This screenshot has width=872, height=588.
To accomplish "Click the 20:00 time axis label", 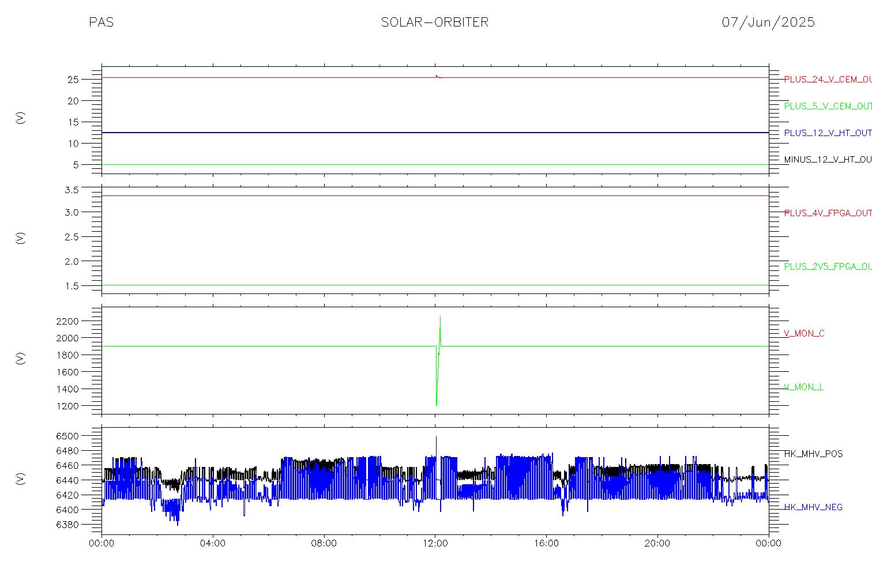I will click(x=657, y=543).
